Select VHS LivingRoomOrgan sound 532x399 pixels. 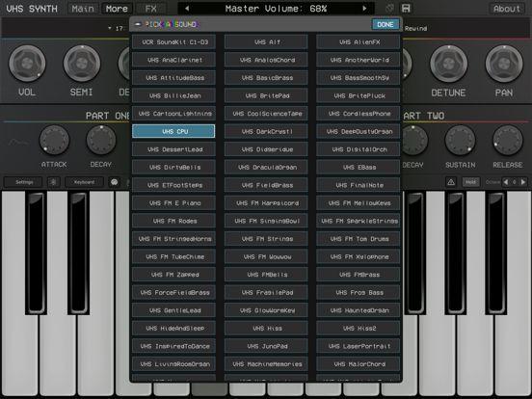[x=173, y=364]
